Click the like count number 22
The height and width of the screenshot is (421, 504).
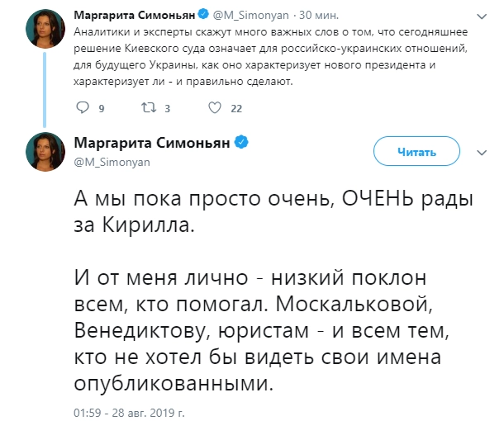pyautogui.click(x=236, y=108)
